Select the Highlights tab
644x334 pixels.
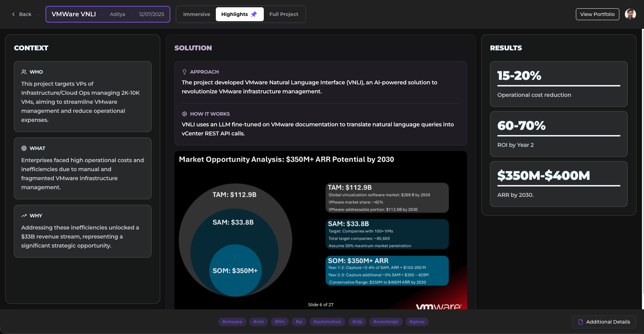[x=239, y=14]
